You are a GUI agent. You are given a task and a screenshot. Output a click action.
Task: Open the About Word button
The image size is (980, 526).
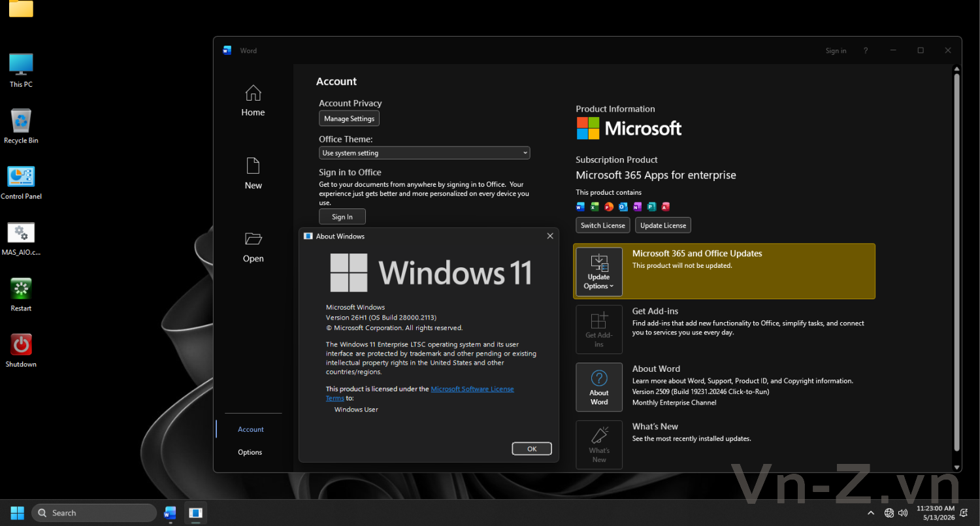pos(599,387)
